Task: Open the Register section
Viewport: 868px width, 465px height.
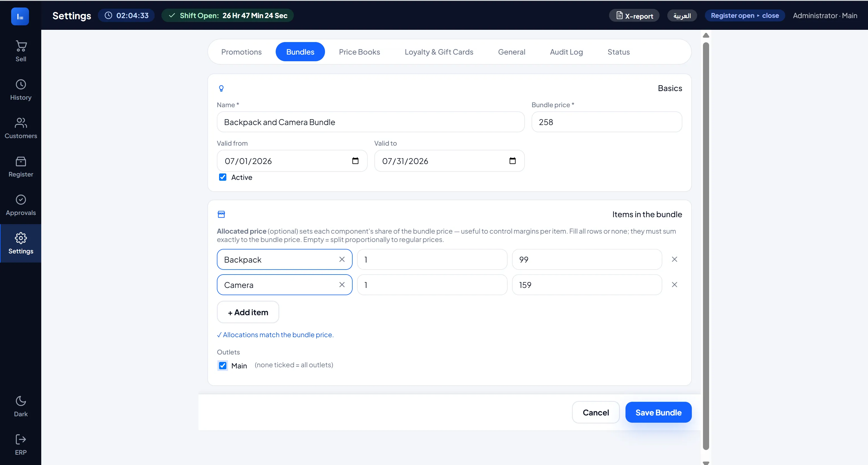Action: tap(21, 166)
